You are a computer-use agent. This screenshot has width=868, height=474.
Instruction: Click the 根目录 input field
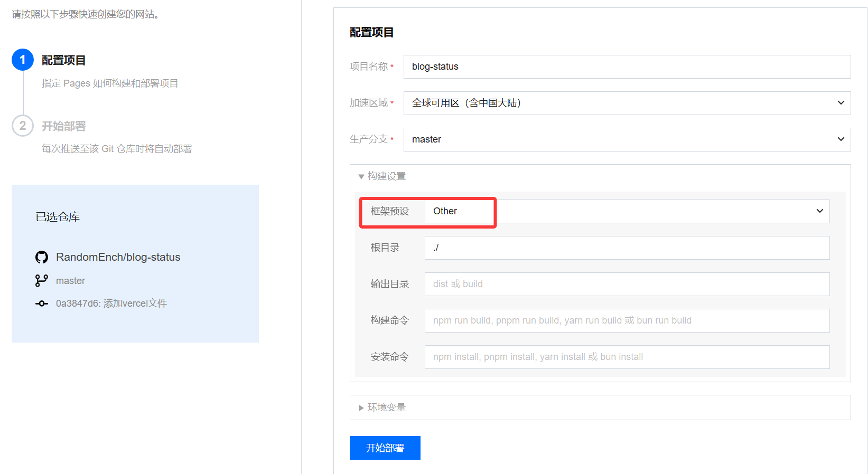[x=627, y=248]
